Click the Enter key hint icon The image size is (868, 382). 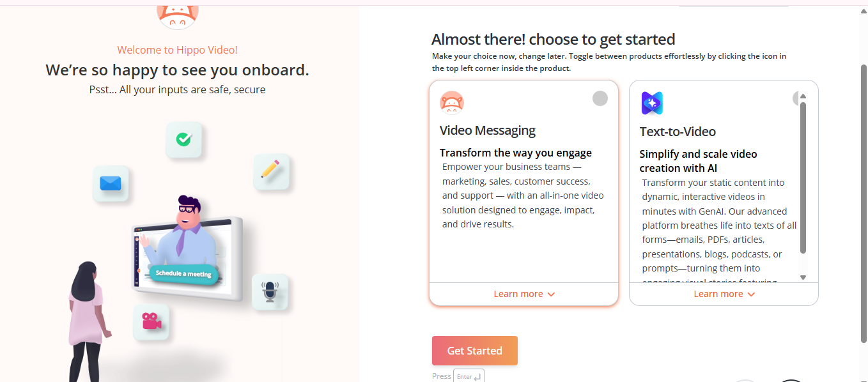coord(469,376)
